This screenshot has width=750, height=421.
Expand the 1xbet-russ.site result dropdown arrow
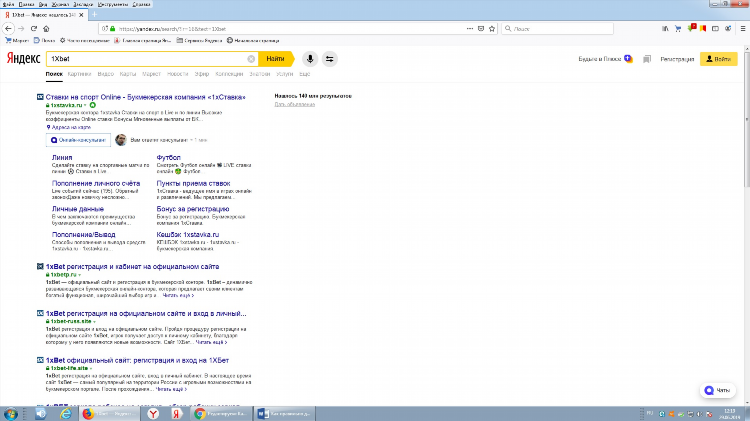[94, 321]
